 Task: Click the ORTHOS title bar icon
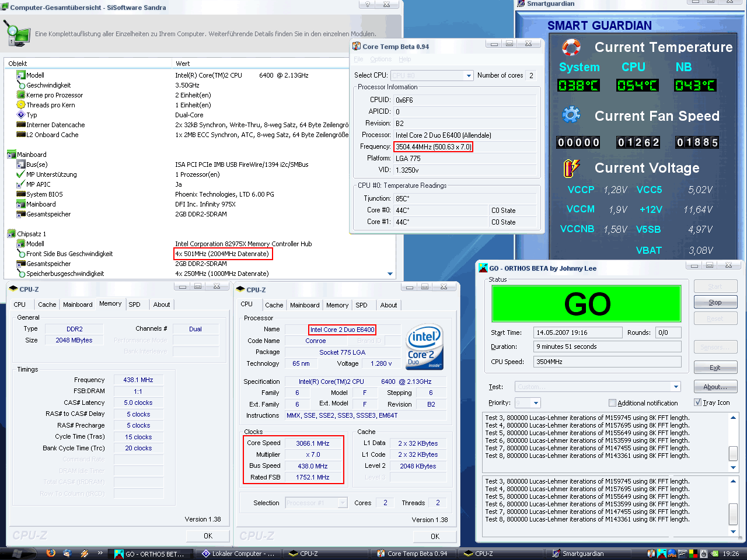(483, 268)
